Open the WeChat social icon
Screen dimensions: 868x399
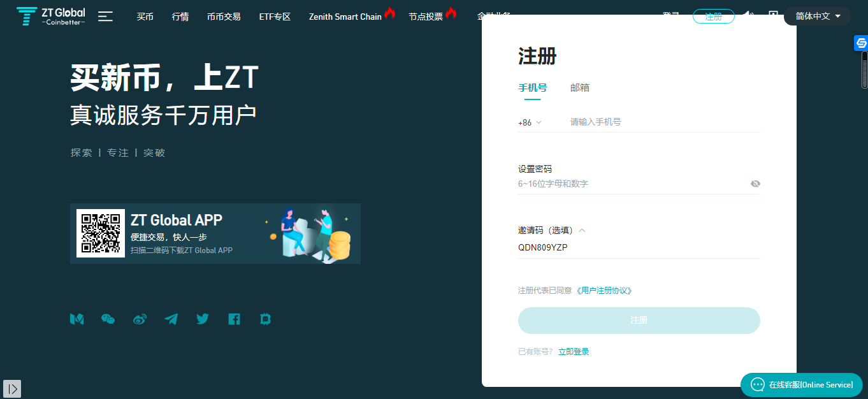coord(108,319)
